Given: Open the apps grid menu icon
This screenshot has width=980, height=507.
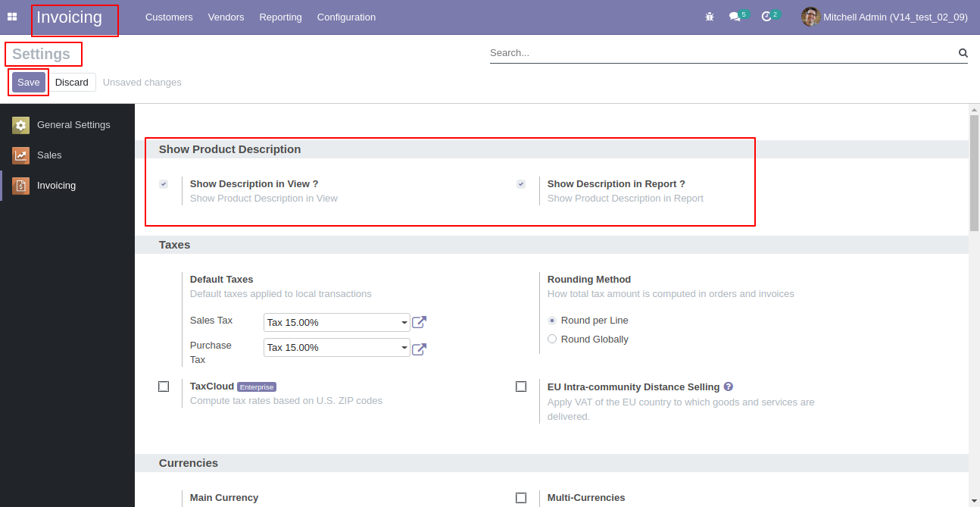Looking at the screenshot, I should coord(12,17).
